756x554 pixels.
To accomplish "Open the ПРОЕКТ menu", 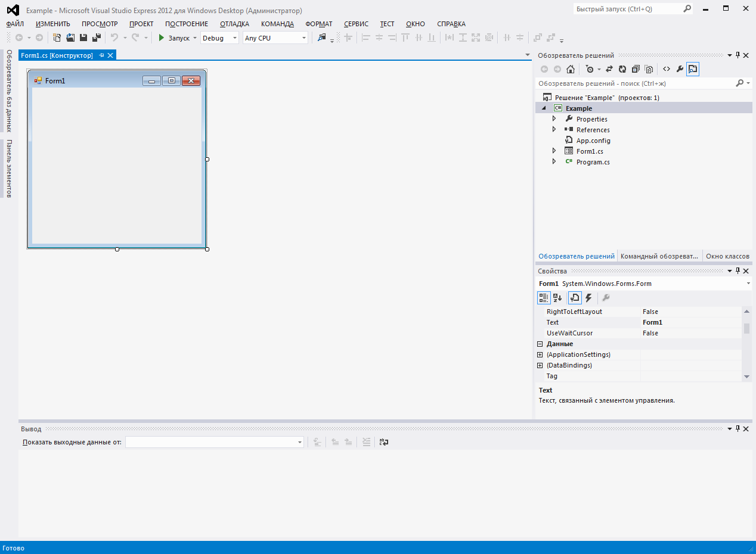I will click(x=141, y=24).
